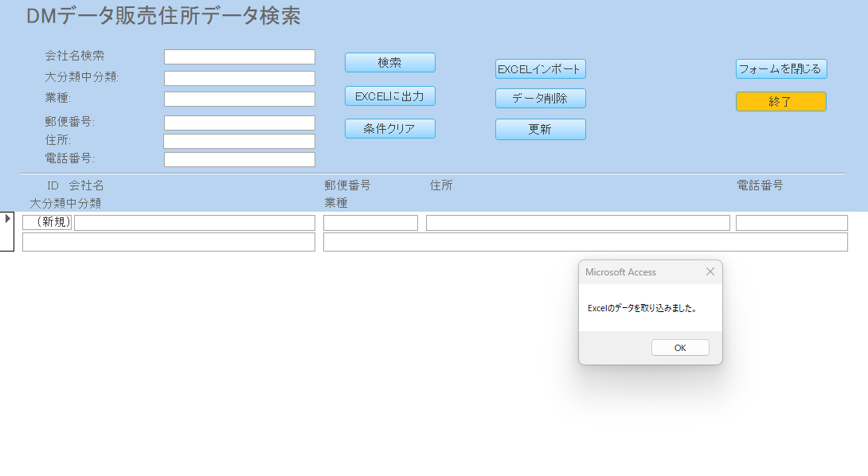Screen dimensions: 868x476
Task: Click the 大分類中分類 category input field
Action: point(239,78)
